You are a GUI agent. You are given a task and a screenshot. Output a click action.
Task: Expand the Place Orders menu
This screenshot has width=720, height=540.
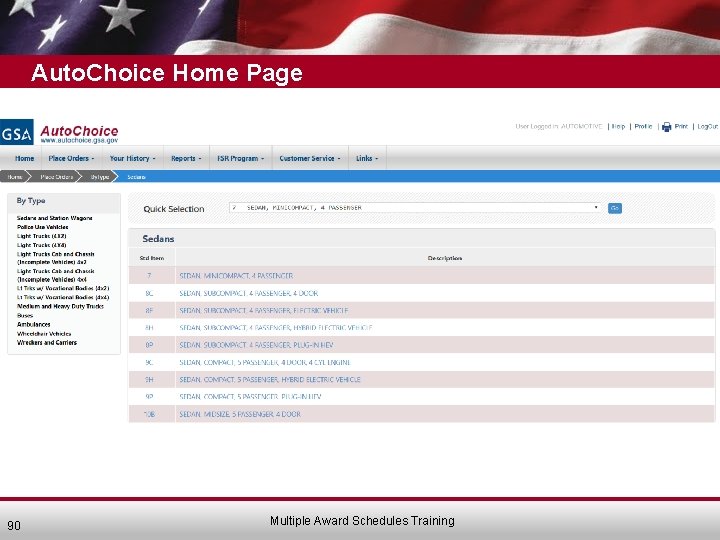pyautogui.click(x=71, y=158)
